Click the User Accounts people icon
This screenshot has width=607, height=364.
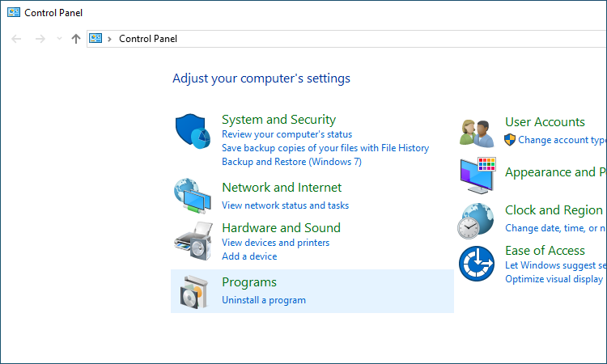click(x=477, y=132)
